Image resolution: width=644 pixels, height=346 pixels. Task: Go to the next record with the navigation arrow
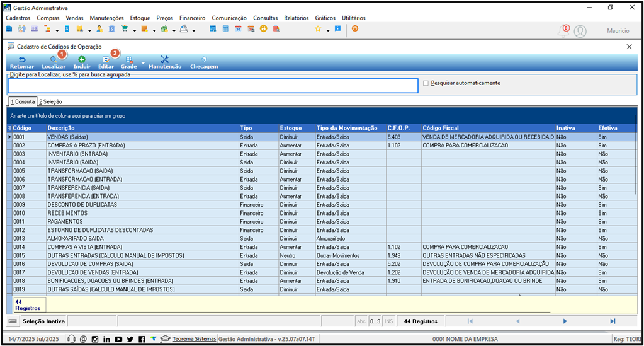pyautogui.click(x=565, y=321)
